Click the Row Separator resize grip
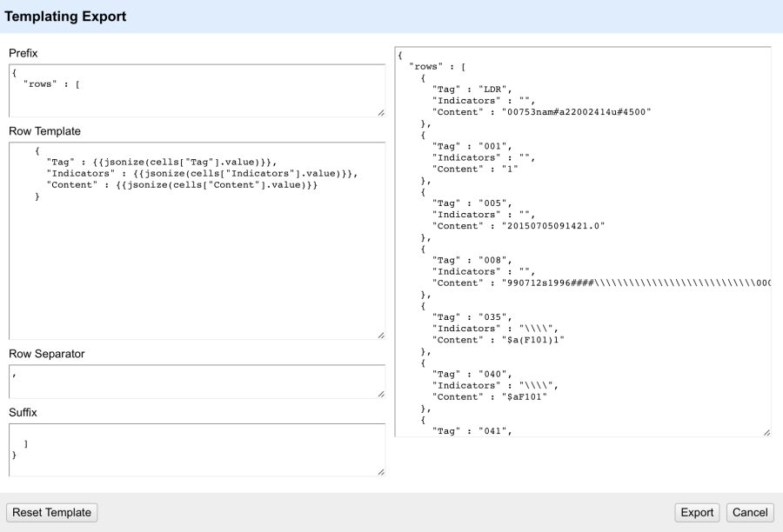 click(381, 392)
